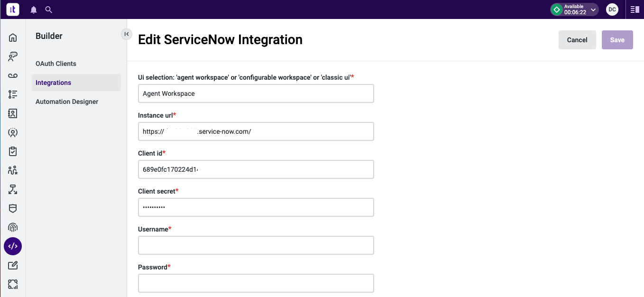Open the pencil edit sidebar icon

(13, 265)
